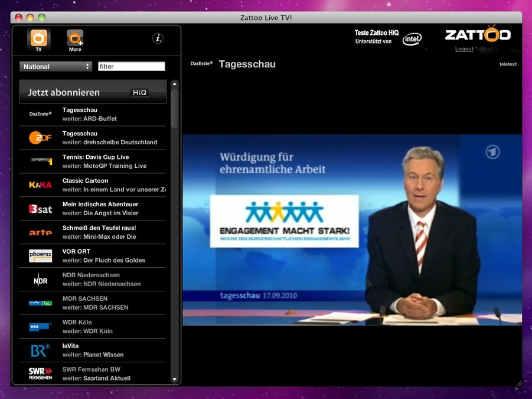Screen dimensions: 532x399
Task: Click 'Schmeiß den Teufel raus!' title
Action: (99, 228)
